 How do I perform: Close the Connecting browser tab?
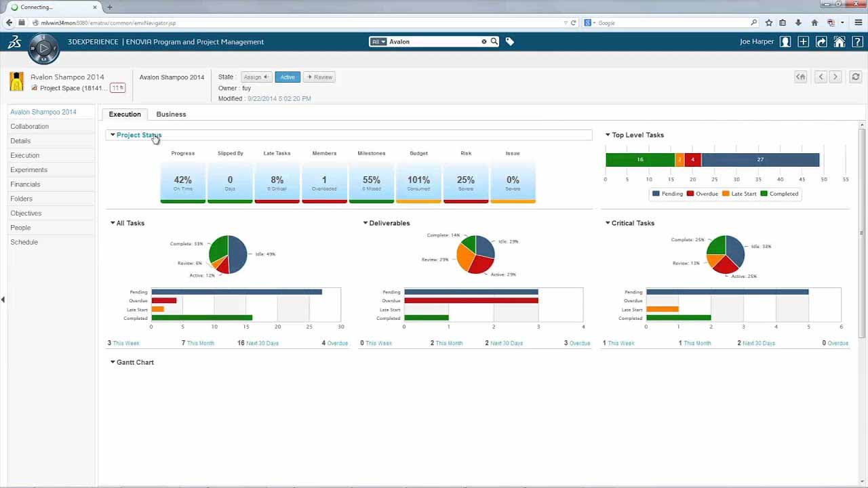click(x=96, y=7)
